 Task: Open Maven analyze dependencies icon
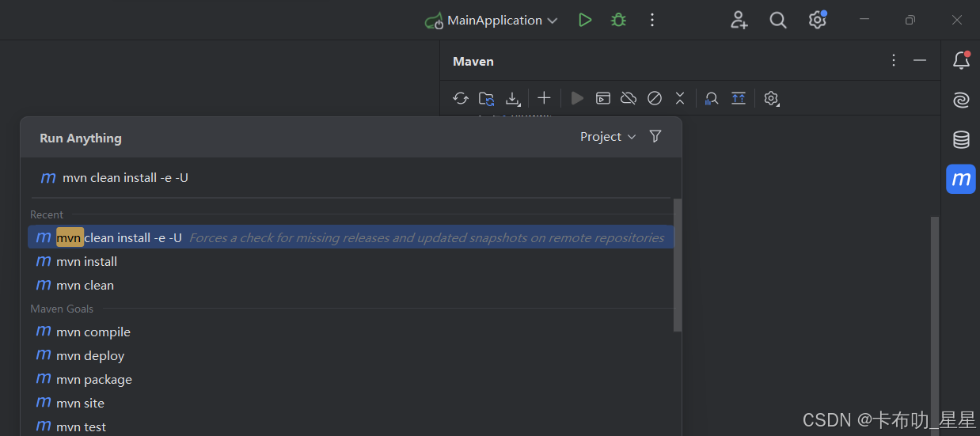click(x=712, y=98)
